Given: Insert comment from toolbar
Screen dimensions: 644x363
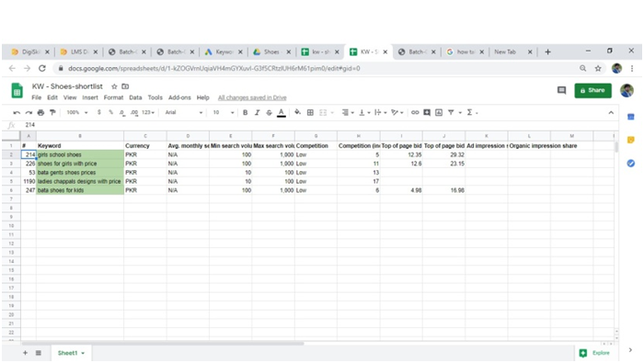Looking at the screenshot, I should pos(427,112).
